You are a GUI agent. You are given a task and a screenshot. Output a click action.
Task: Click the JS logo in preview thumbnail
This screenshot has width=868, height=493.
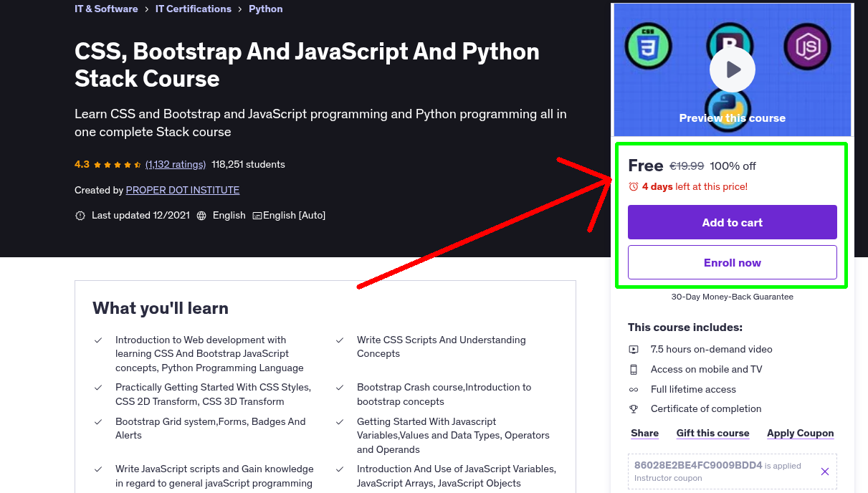pos(807,46)
